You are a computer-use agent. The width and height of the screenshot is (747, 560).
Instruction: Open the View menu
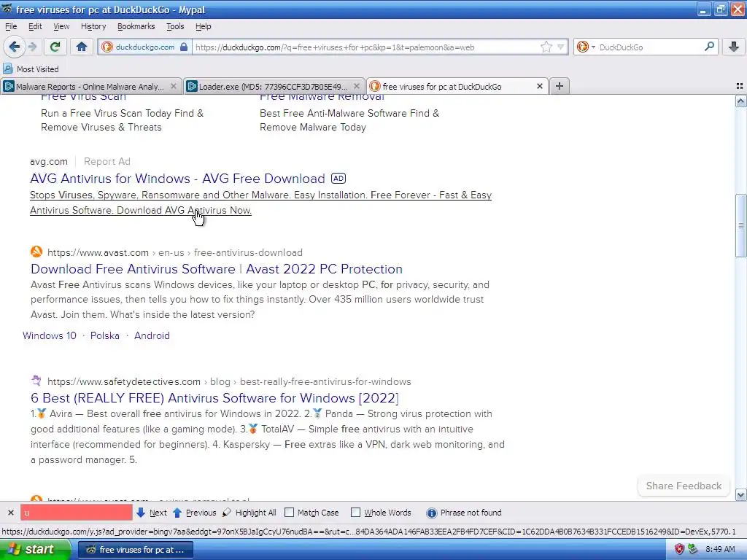tap(61, 26)
